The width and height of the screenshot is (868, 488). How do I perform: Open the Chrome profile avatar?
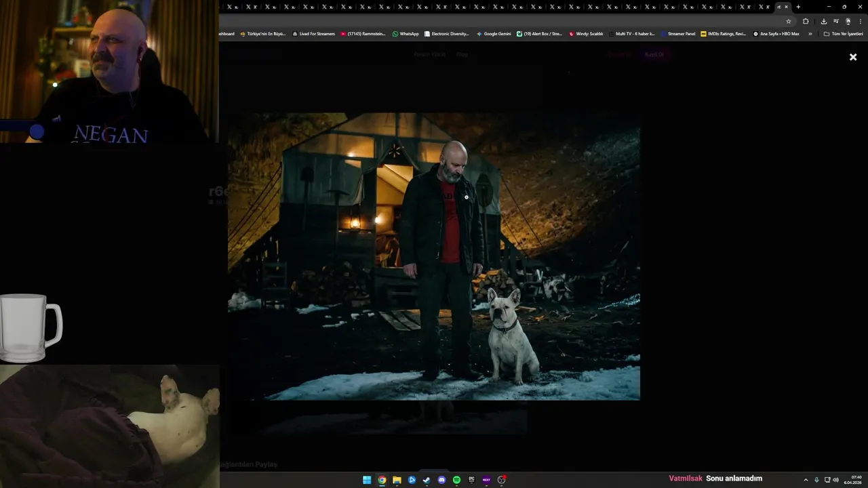click(x=848, y=21)
